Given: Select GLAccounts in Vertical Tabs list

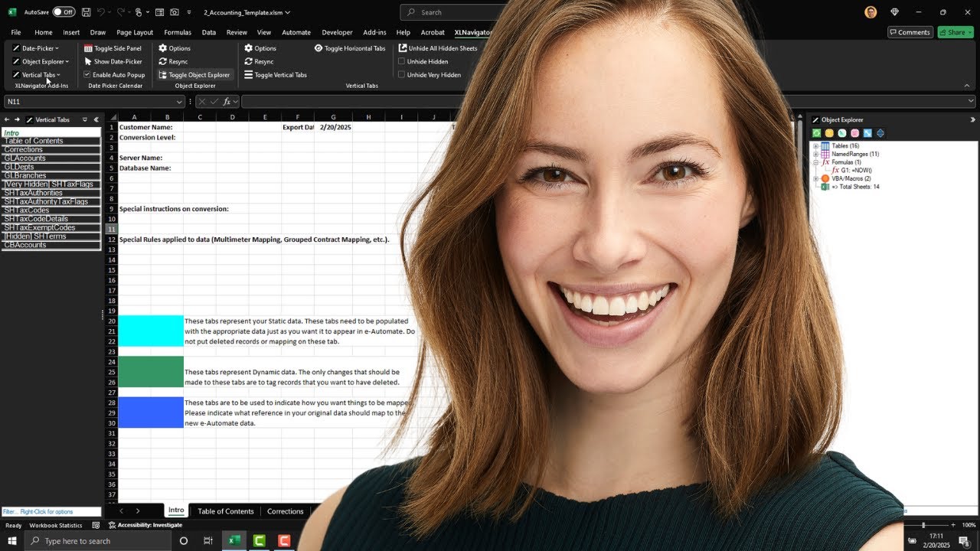Looking at the screenshot, I should (51, 158).
